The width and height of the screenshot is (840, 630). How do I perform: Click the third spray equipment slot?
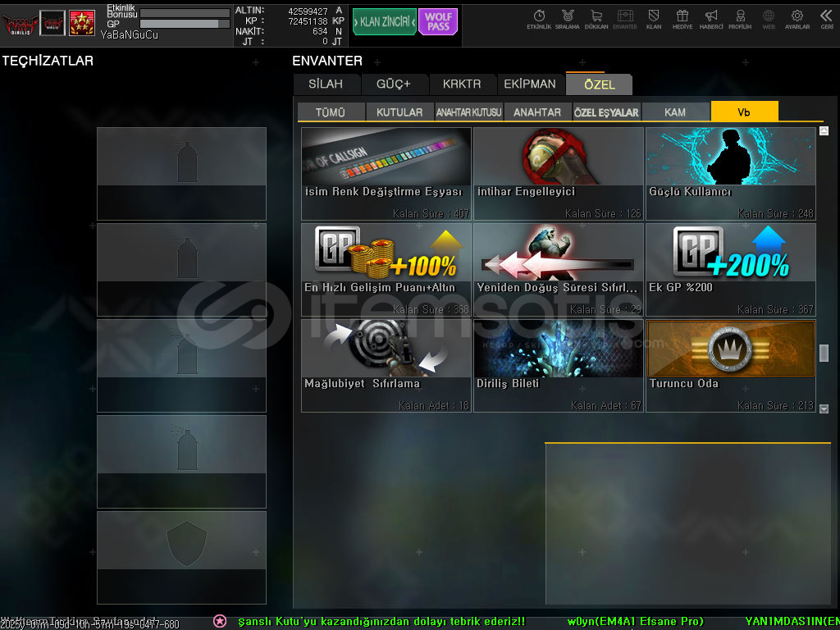(181, 366)
